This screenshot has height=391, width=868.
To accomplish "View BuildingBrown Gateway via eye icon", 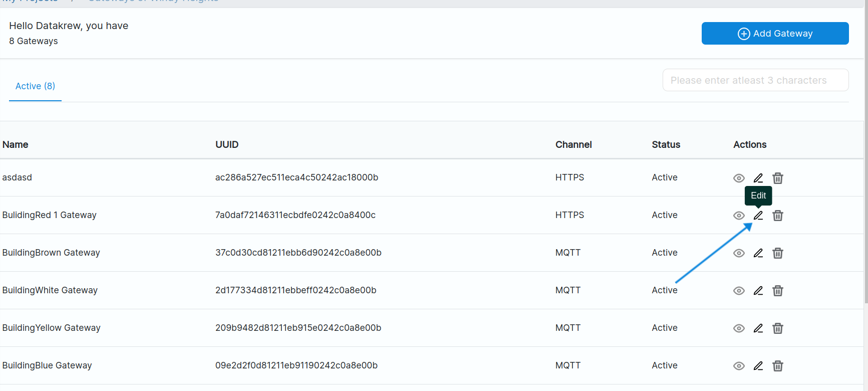I will point(739,253).
